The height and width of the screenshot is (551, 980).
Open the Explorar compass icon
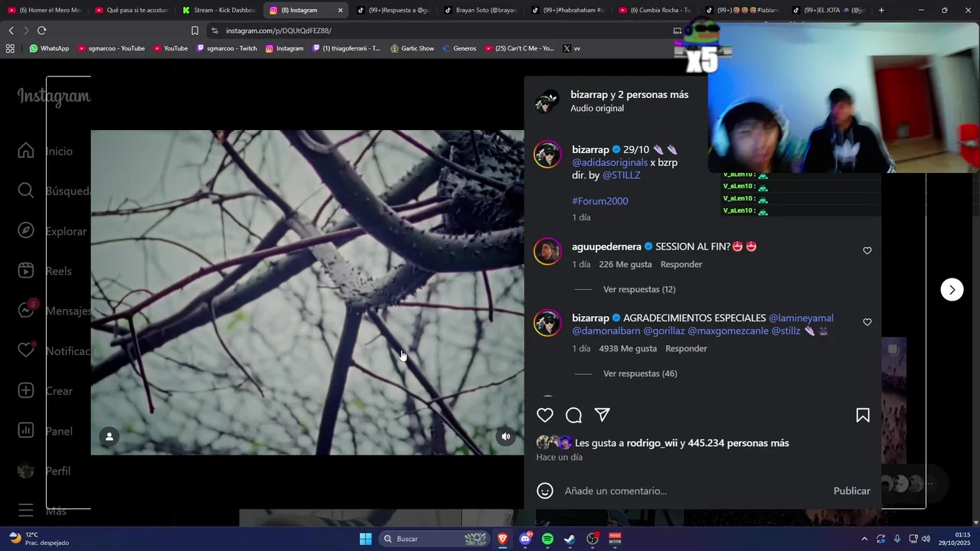[26, 231]
